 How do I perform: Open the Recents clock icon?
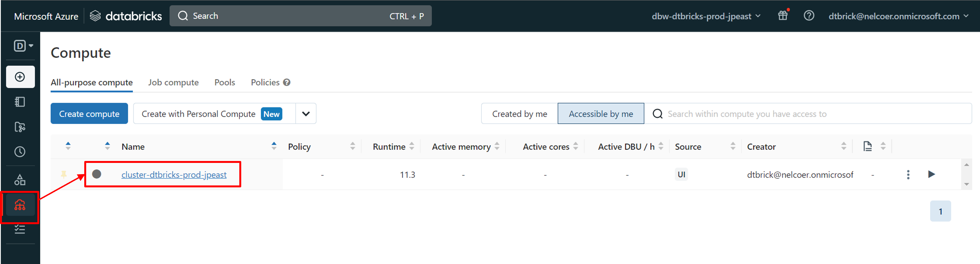pos(20,152)
